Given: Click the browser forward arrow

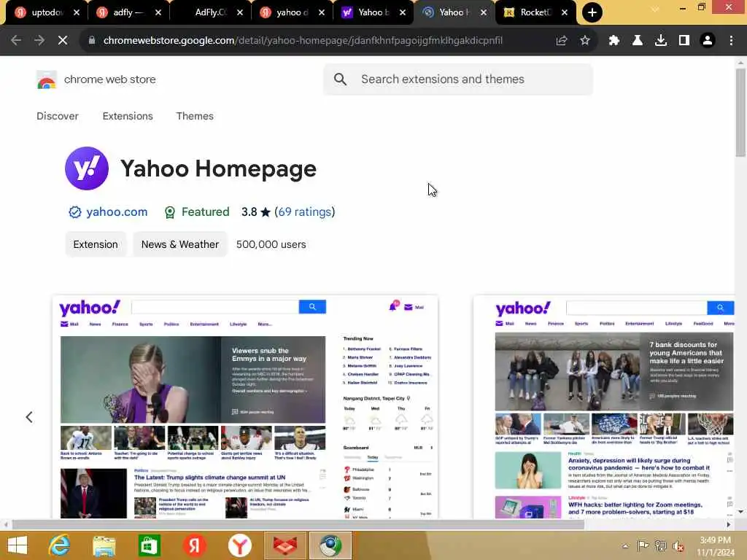Looking at the screenshot, I should [39, 41].
